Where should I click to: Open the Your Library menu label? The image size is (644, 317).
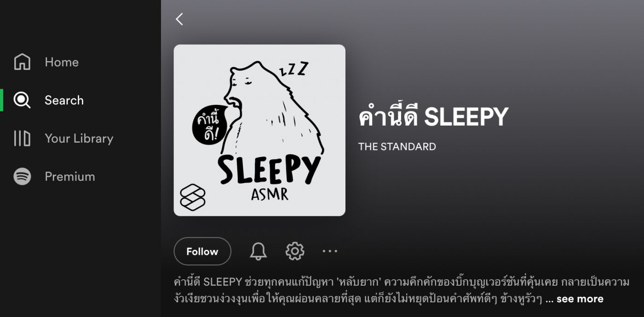click(79, 138)
